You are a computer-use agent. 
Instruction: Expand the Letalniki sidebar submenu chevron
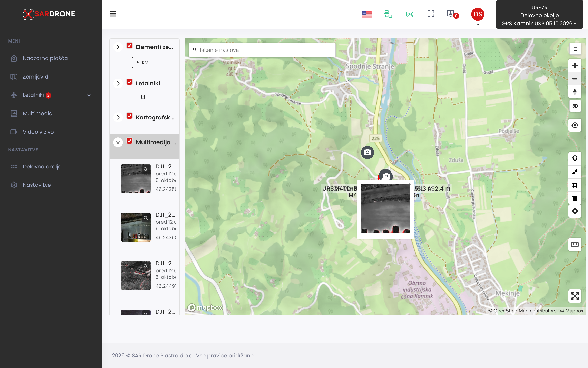coord(89,95)
